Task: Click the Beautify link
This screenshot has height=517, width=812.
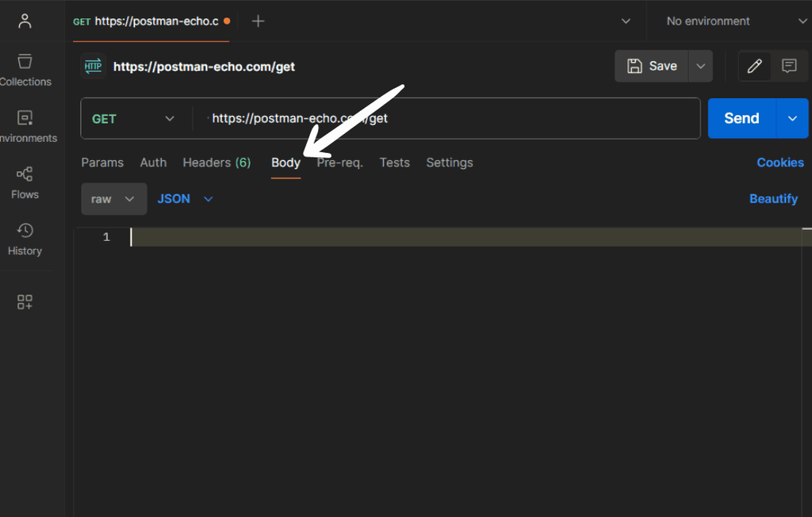Action: tap(773, 199)
